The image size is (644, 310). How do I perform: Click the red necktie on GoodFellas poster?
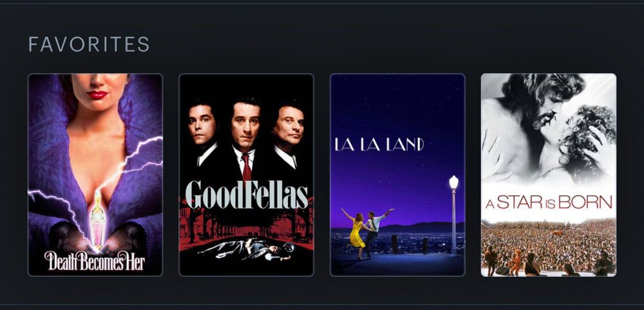coord(247,168)
